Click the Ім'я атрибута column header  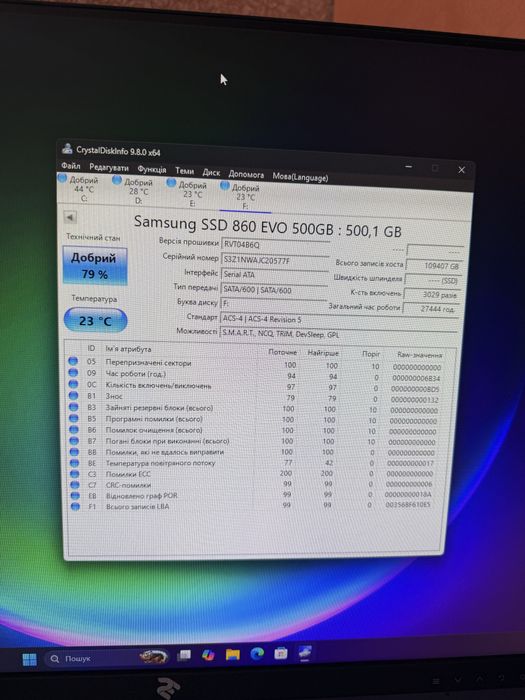(128, 349)
